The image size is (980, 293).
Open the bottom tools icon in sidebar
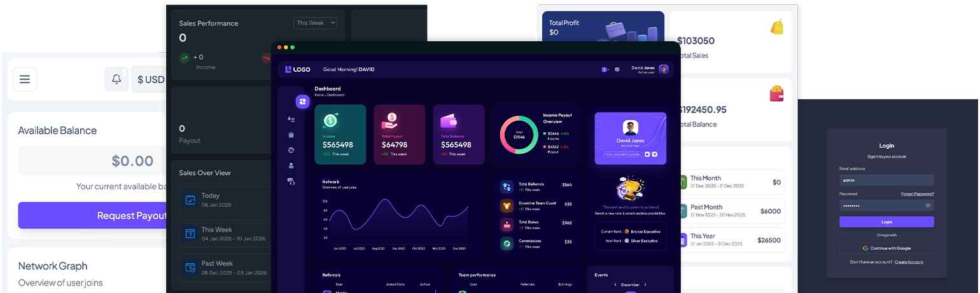point(291,181)
